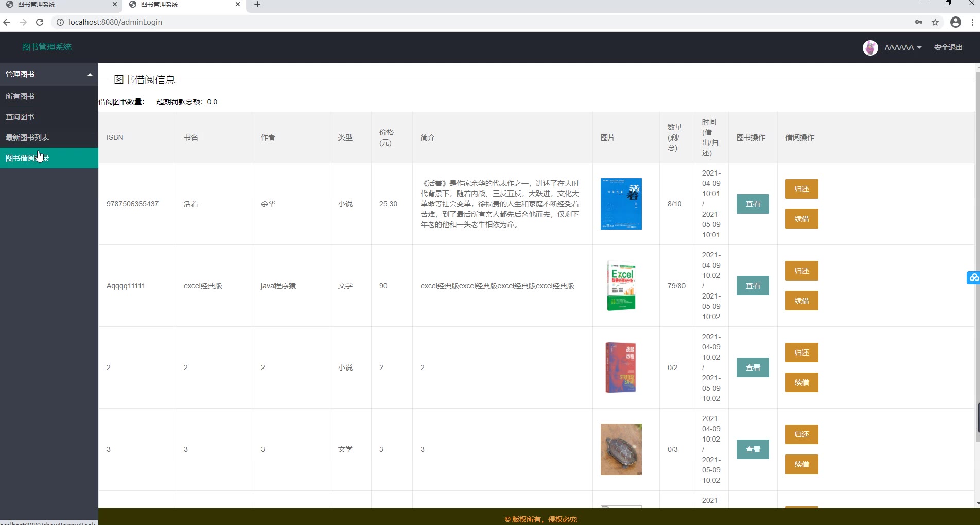
Task: Collapse the 管理图书 sidebar section
Action: pyautogui.click(x=49, y=74)
